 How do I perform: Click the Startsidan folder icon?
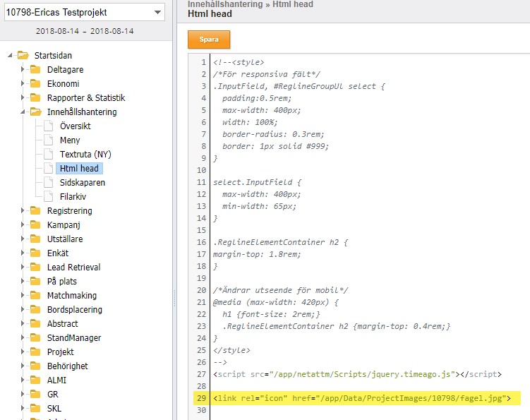point(23,55)
